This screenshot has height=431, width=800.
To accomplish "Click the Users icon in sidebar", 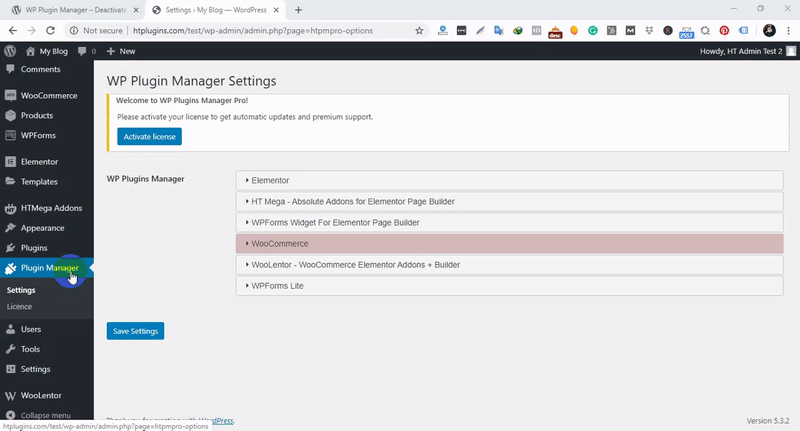I will 10,329.
